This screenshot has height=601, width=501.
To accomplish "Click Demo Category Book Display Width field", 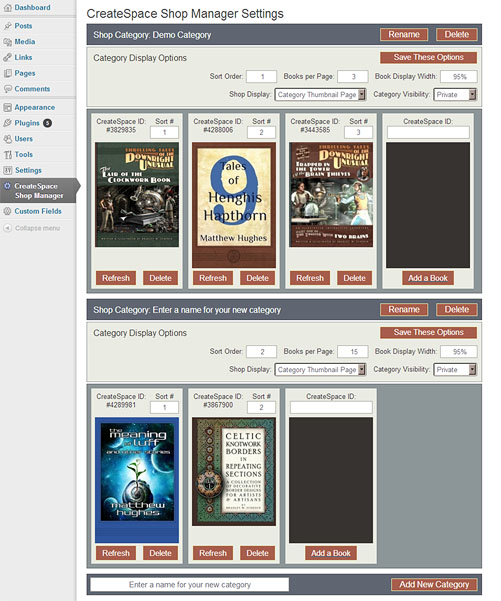I will point(459,77).
